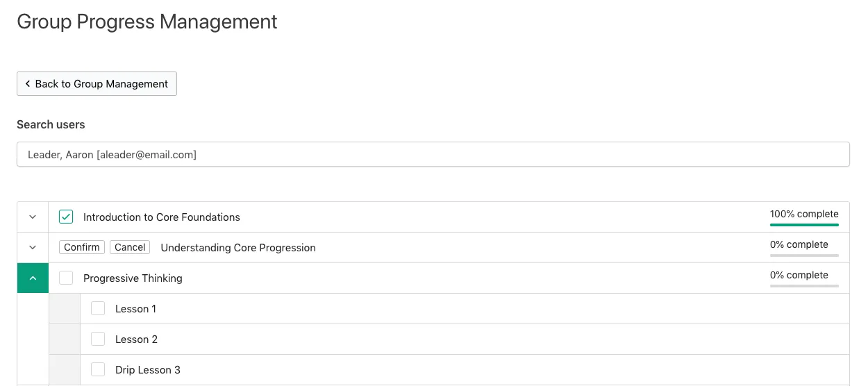The image size is (868, 386).
Task: Confirm the Understanding Core Progression change
Action: tap(82, 247)
